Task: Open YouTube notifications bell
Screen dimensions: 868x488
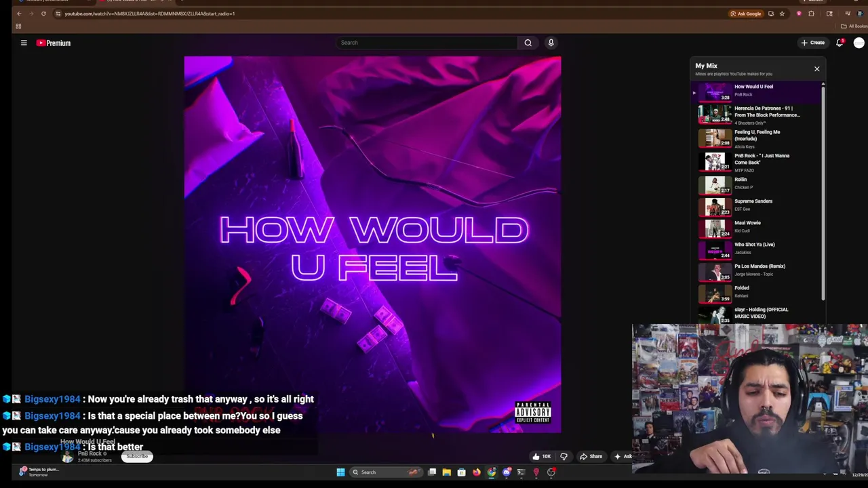Action: pos(840,43)
